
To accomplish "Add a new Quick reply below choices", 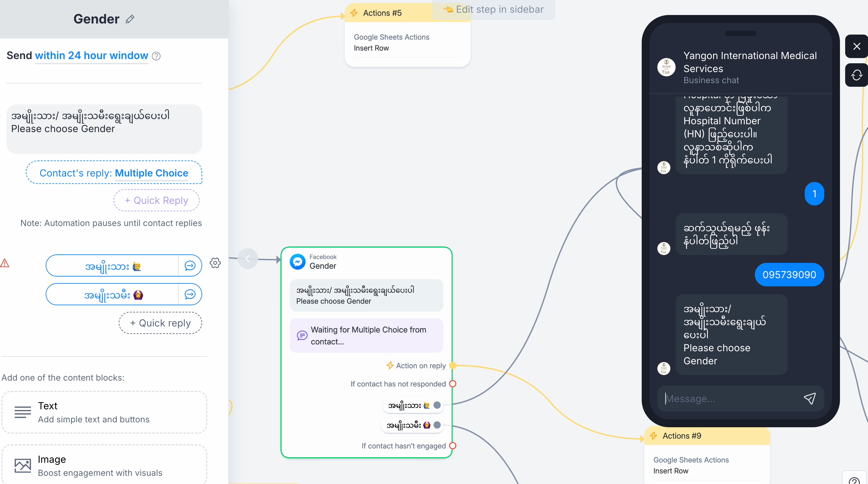I will pyautogui.click(x=160, y=323).
